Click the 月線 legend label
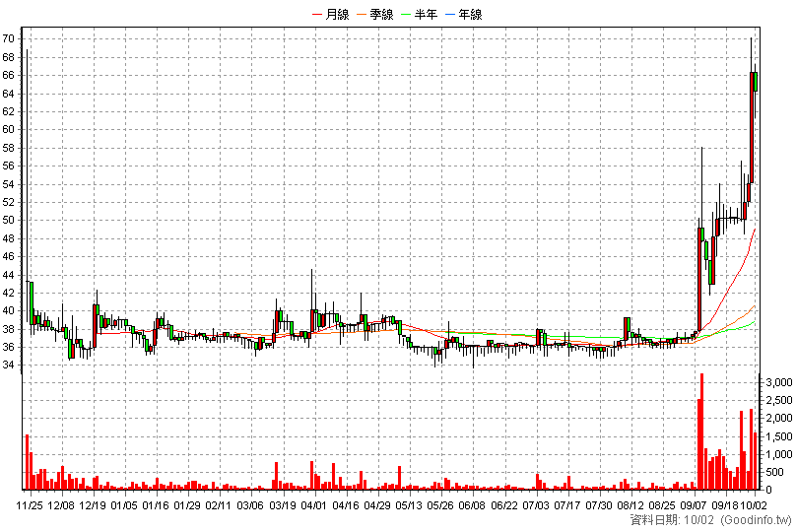Image resolution: width=796 pixels, height=532 pixels. point(337,14)
